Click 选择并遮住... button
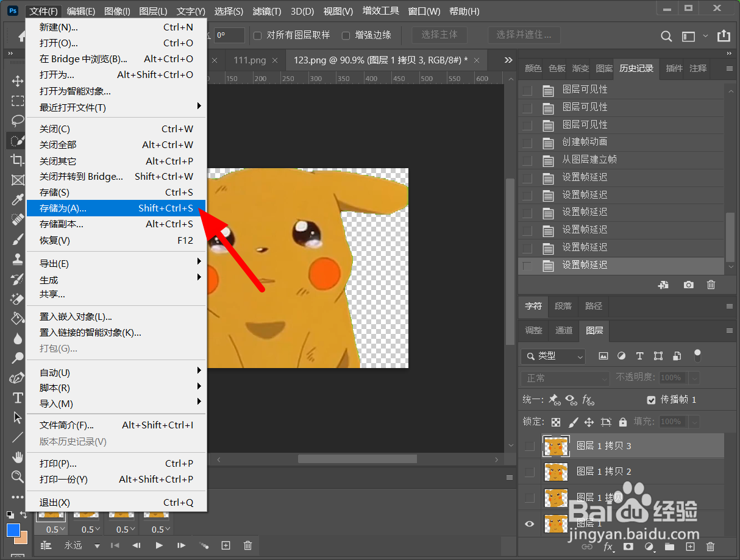Image resolution: width=740 pixels, height=560 pixels. point(524,35)
